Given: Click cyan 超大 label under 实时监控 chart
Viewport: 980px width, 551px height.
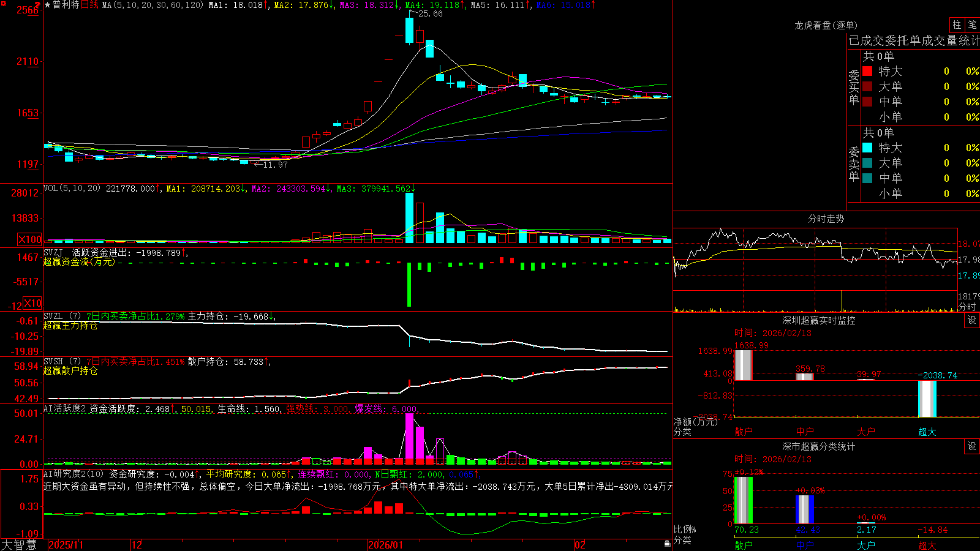Looking at the screenshot, I should coord(927,432).
